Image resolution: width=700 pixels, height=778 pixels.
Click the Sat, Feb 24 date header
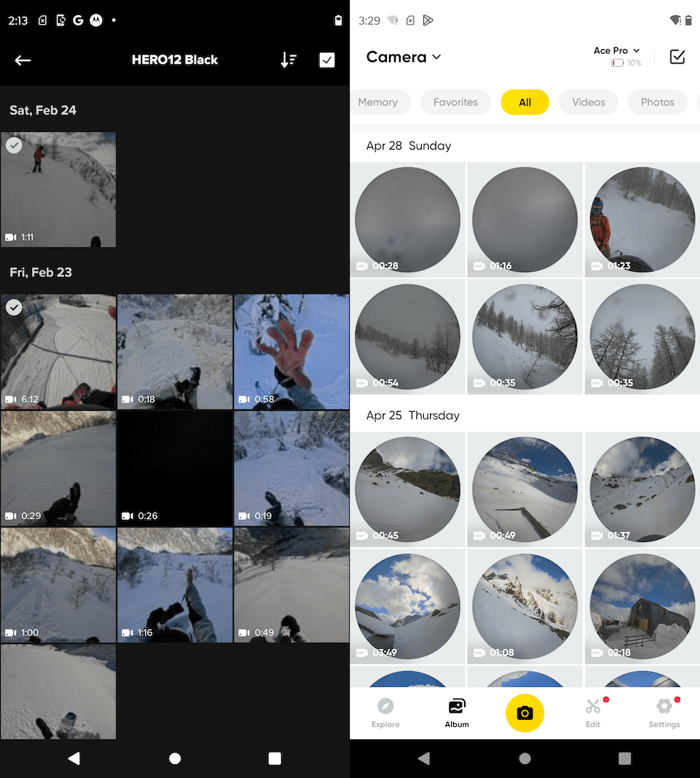point(43,110)
